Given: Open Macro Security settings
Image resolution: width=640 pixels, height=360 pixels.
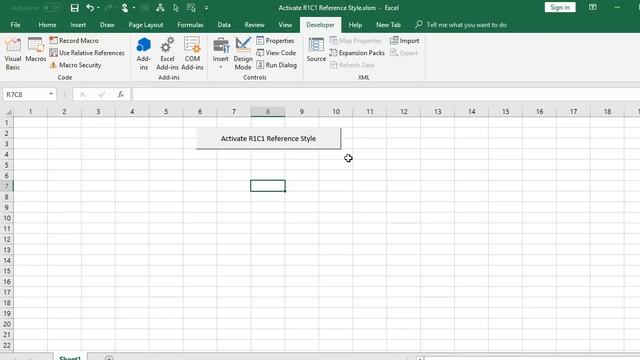Looking at the screenshot, I should [x=76, y=65].
